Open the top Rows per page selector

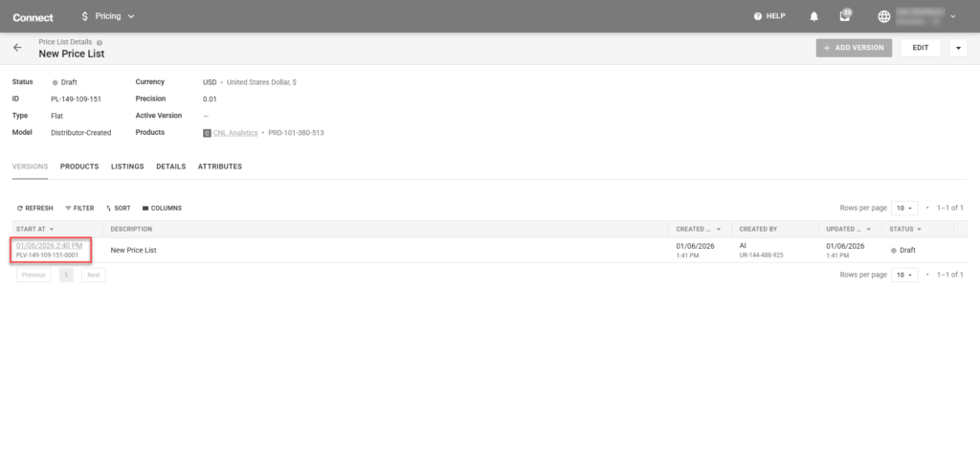(904, 208)
